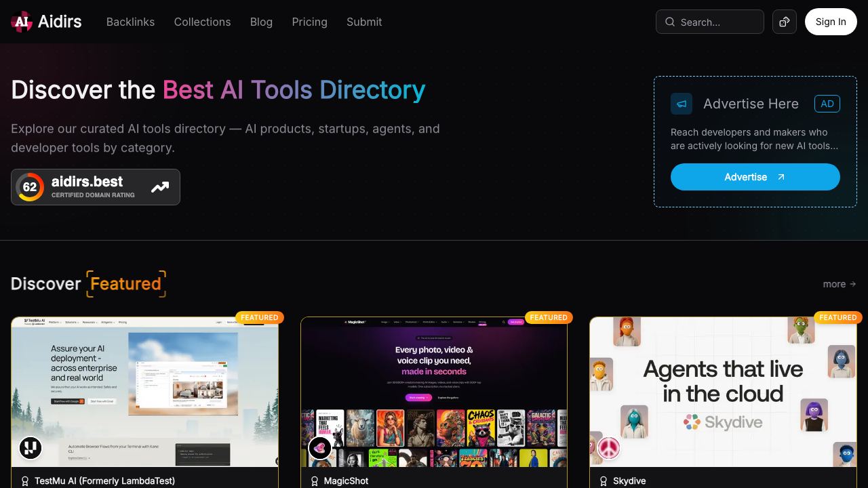Click the Skydive round logo avatar
This screenshot has height=488, width=868.
click(x=609, y=447)
